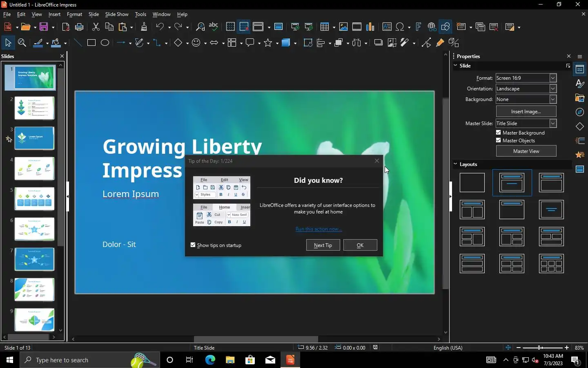Click the Copy icon in toolbar
The image size is (588, 368).
[109, 27]
